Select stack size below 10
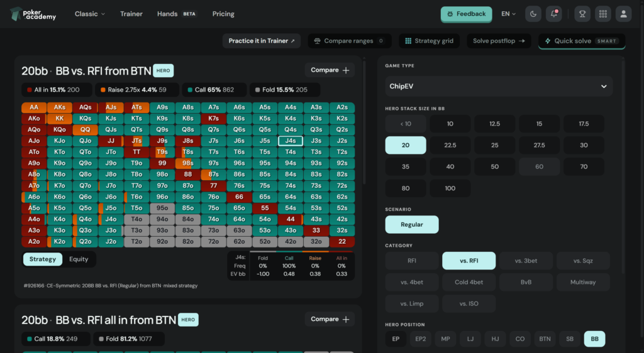 point(406,124)
